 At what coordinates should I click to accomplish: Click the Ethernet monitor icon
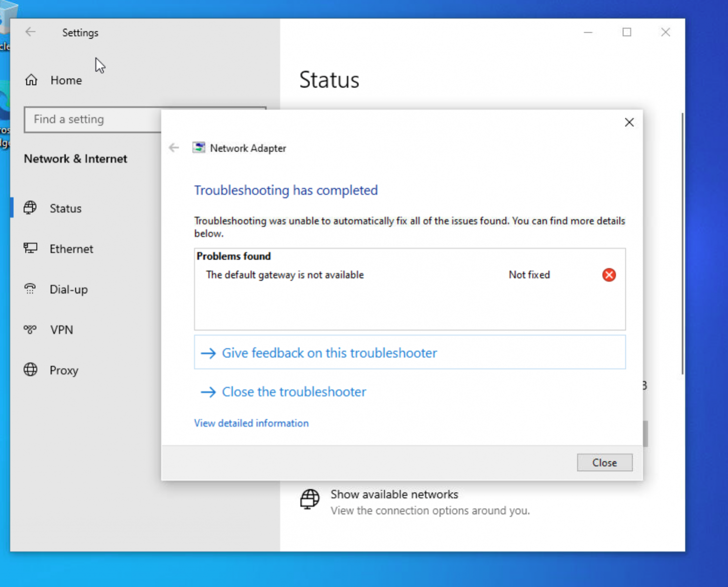(x=30, y=248)
